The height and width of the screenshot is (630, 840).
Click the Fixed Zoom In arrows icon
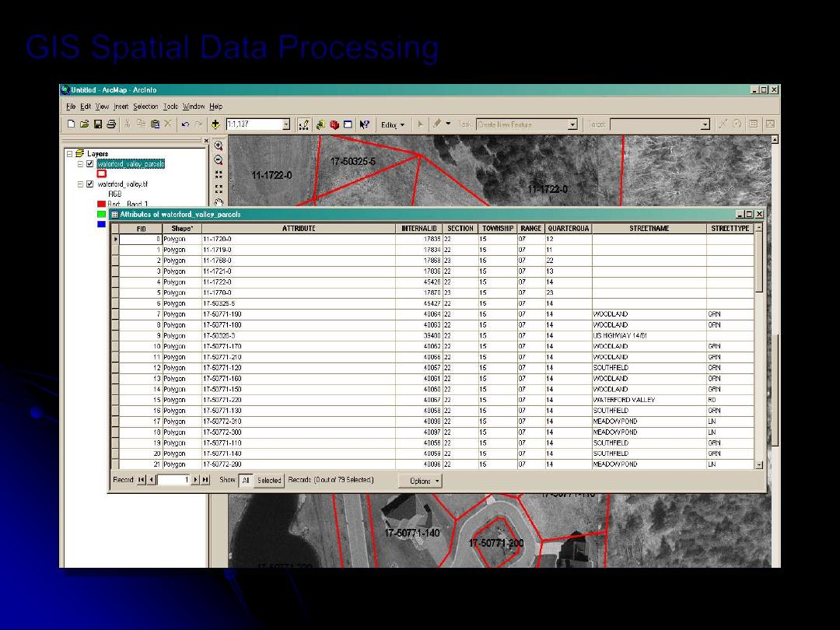pos(219,175)
